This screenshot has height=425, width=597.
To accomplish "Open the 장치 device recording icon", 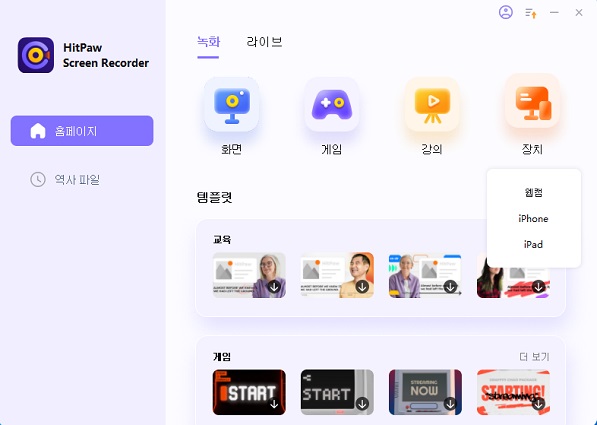I will click(532, 102).
